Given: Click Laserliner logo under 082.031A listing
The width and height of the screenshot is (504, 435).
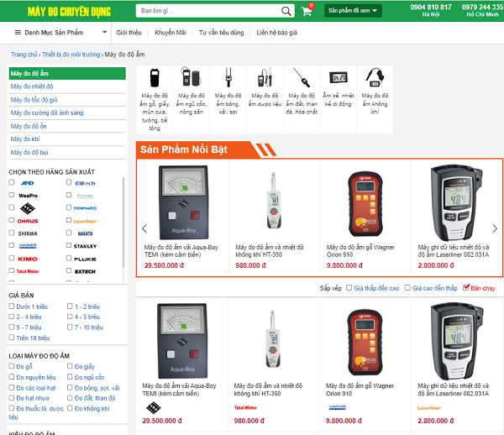Looking at the screenshot, I should (428, 408).
